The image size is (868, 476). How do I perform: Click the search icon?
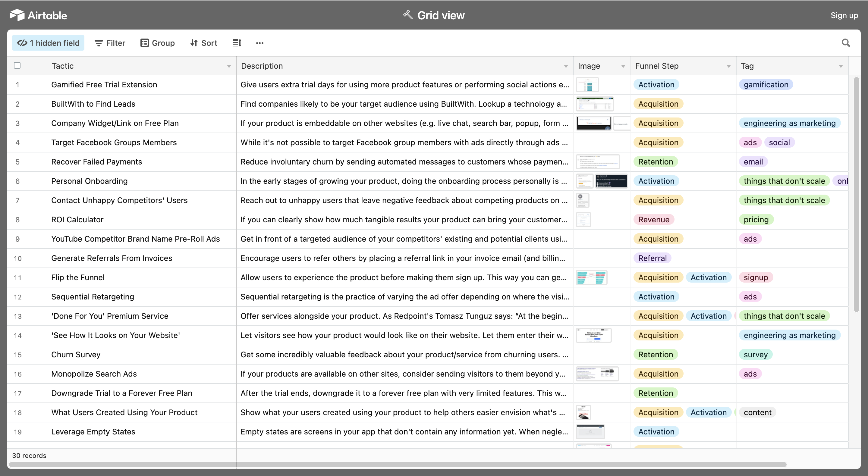point(846,43)
